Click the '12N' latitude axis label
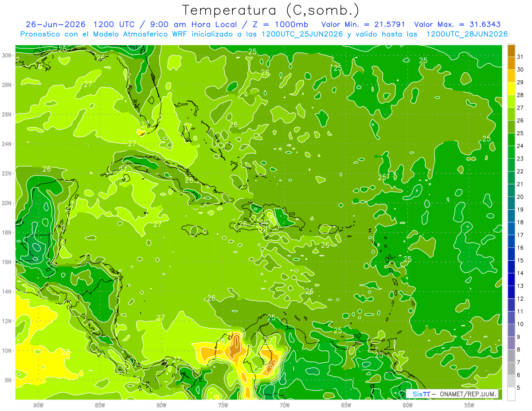The image size is (532, 411). 7,321
